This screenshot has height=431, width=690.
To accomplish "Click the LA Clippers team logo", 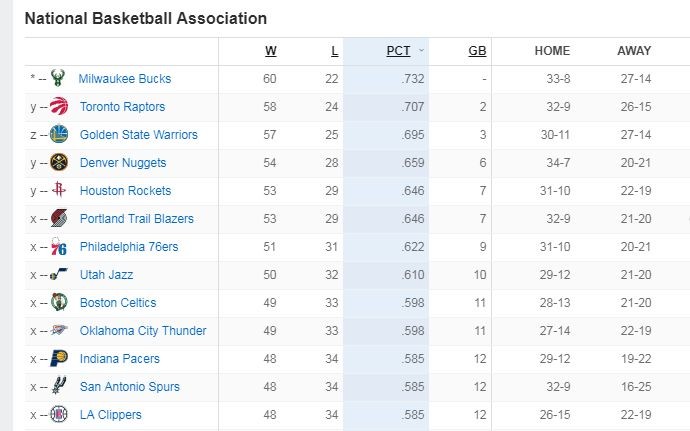I will point(59,415).
